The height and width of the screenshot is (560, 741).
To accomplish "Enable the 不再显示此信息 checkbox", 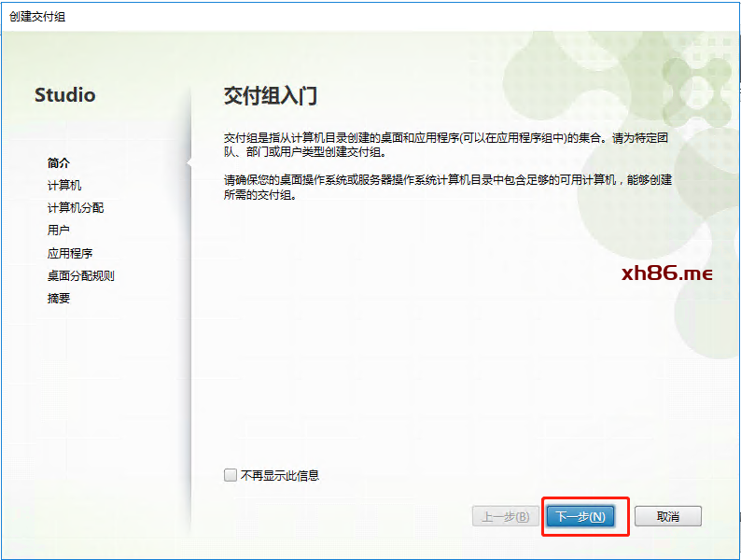I will (231, 475).
